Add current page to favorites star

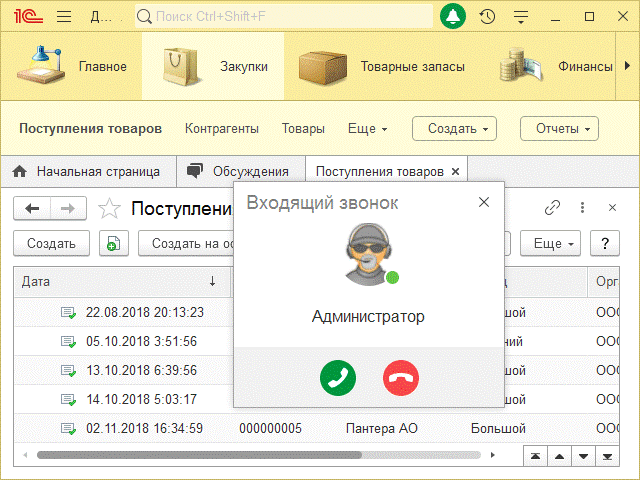(x=110, y=208)
